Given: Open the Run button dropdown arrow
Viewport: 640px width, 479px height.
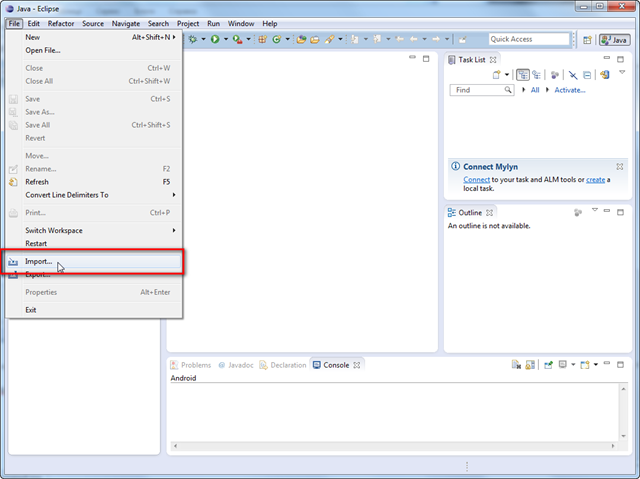Looking at the screenshot, I should 226,39.
